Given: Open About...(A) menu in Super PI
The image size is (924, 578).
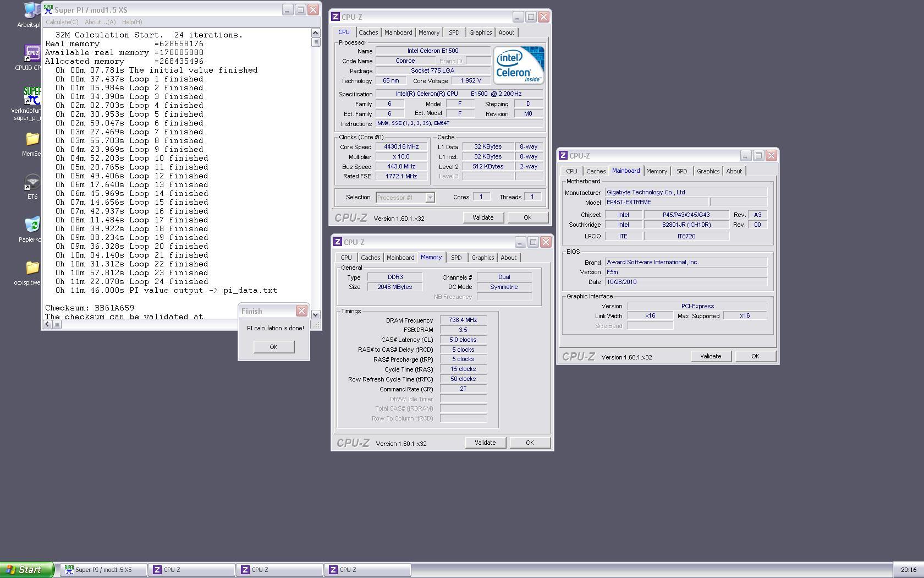Looking at the screenshot, I should (x=100, y=22).
